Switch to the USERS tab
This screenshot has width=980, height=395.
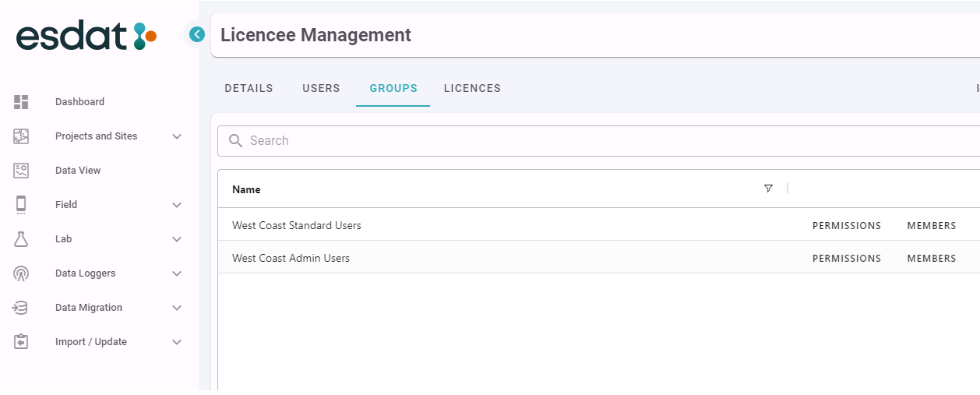[321, 88]
